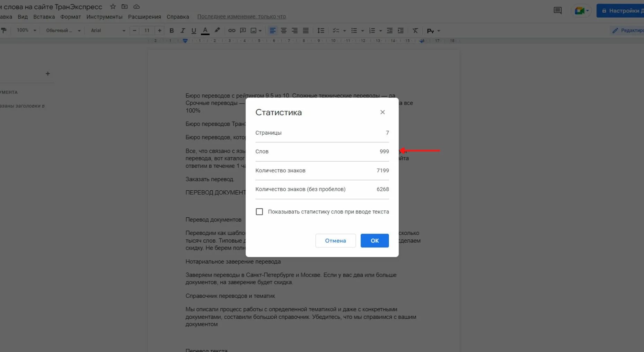The image size is (644, 352).
Task: Toggle bold formatting in the toolbar
Action: pyautogui.click(x=171, y=30)
